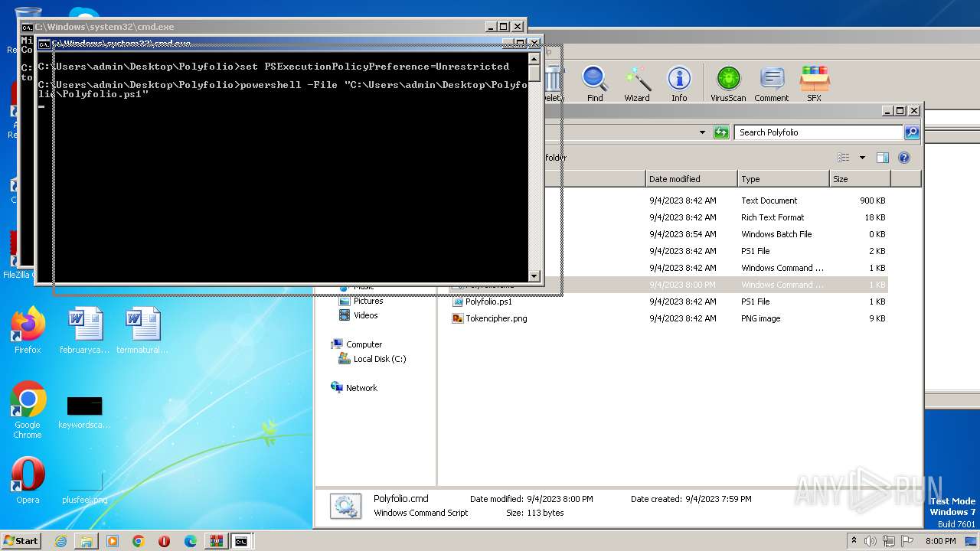The image size is (980, 551).
Task: Open Windows Media Player taskbar icon
Action: (113, 541)
